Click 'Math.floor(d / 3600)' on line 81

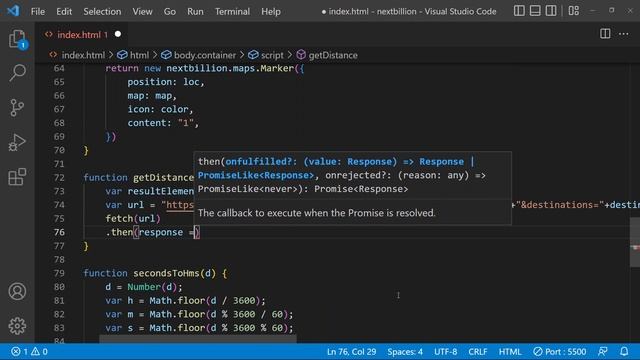204,300
